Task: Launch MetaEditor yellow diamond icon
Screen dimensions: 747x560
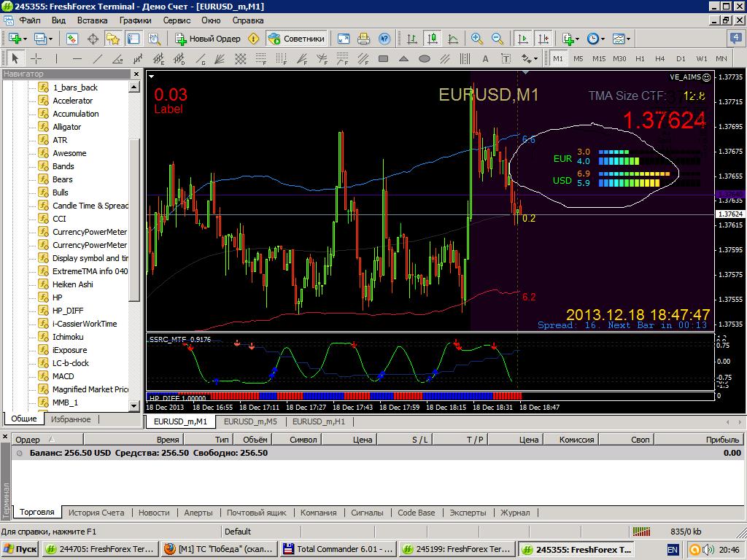Action: tap(253, 39)
